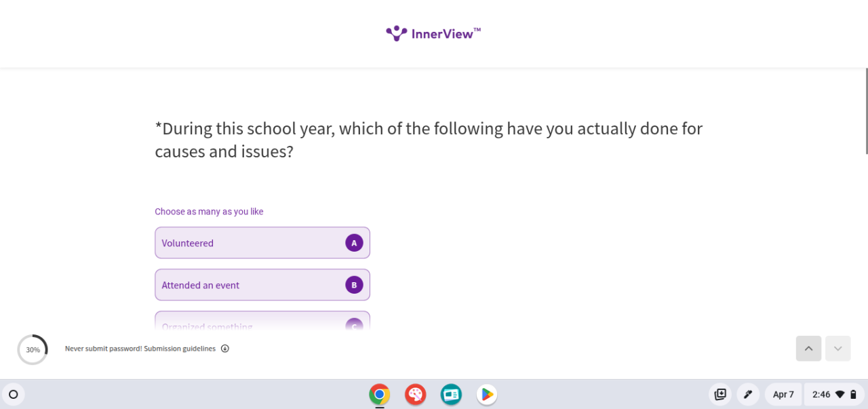This screenshot has height=409, width=868.
Task: Click the Submission guidelines text
Action: (x=179, y=349)
